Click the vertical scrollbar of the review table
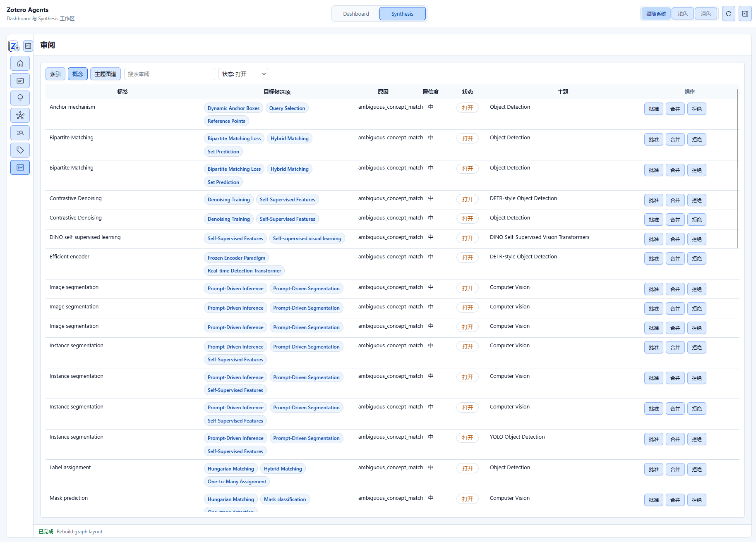The width and height of the screenshot is (756, 542). [738, 169]
